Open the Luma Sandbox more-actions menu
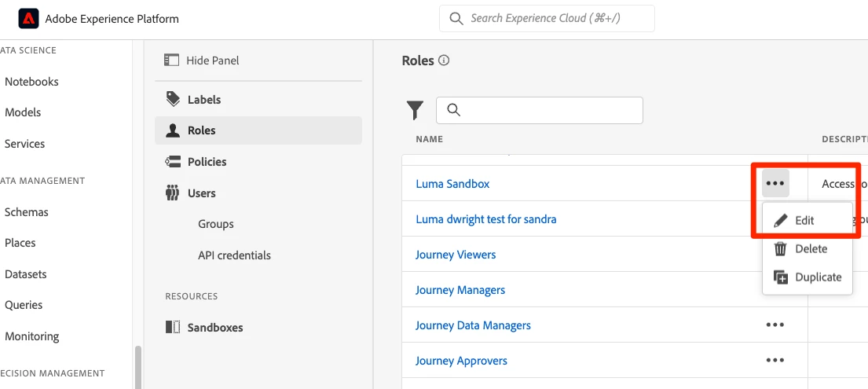The width and height of the screenshot is (868, 389). coord(775,184)
